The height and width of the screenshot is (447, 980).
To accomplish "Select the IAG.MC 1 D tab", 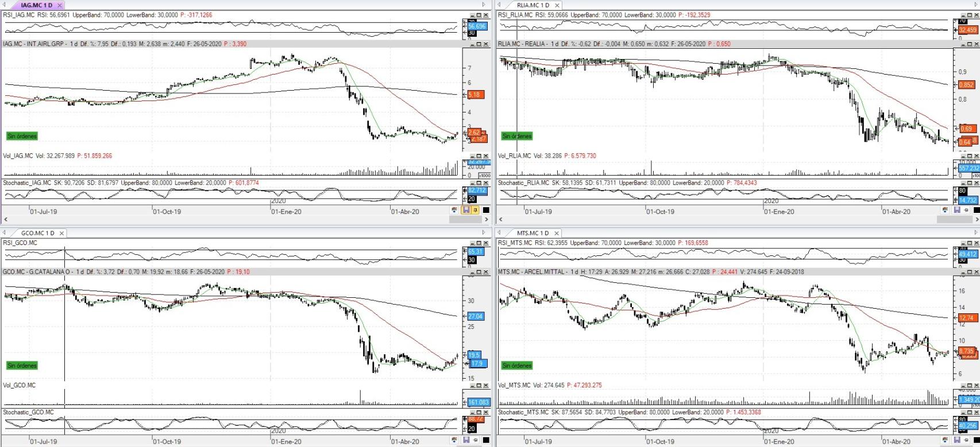I will coord(36,5).
